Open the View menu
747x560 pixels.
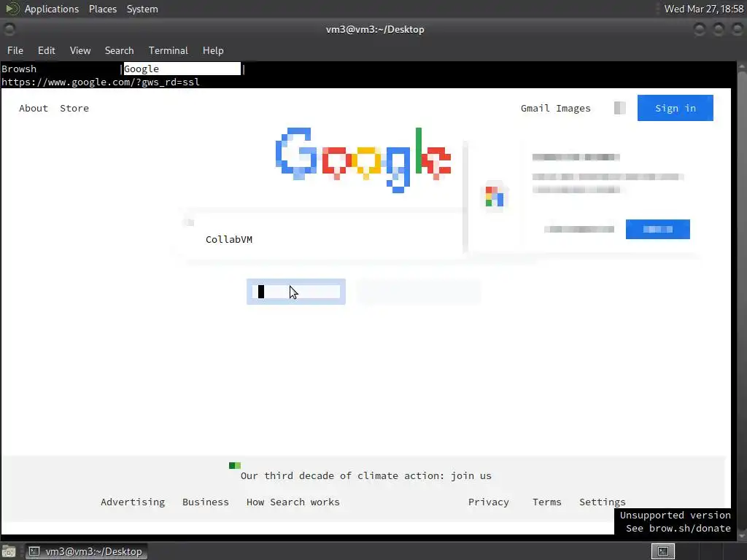(80, 50)
